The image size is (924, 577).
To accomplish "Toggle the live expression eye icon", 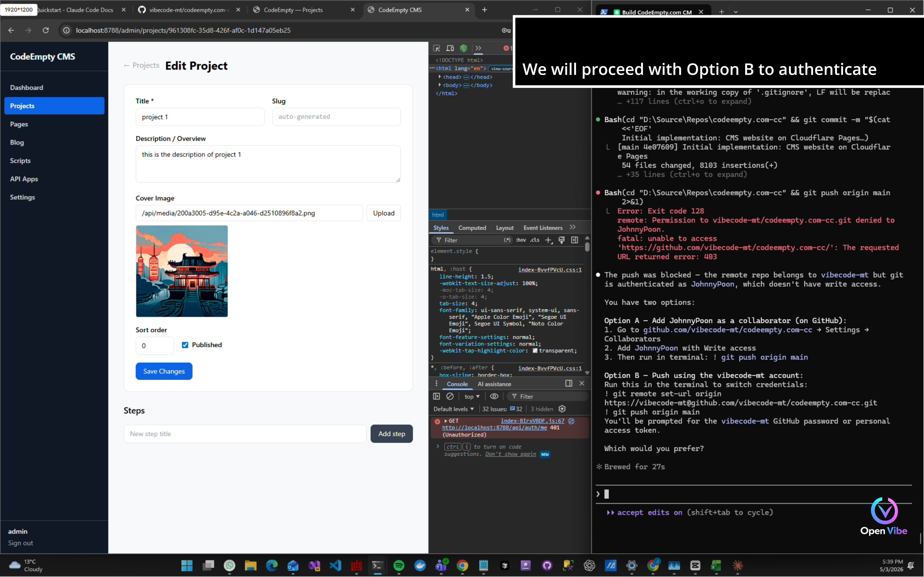I will click(x=494, y=396).
